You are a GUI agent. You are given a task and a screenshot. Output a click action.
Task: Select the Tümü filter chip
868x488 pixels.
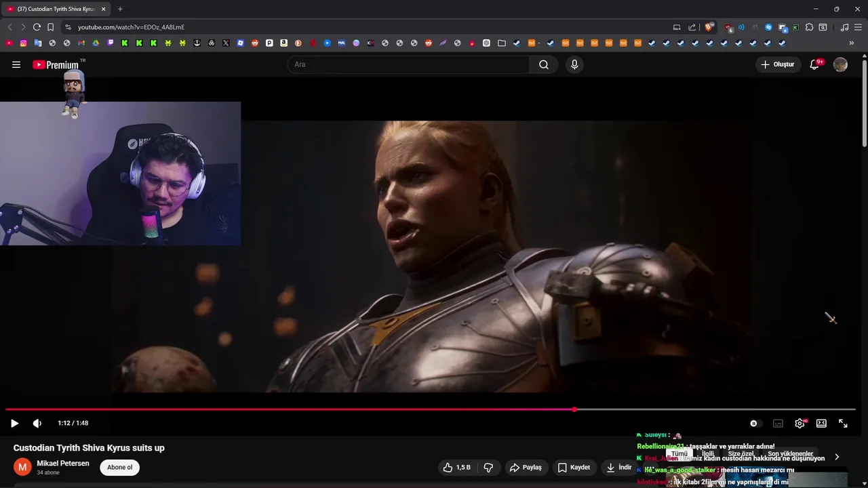point(679,453)
